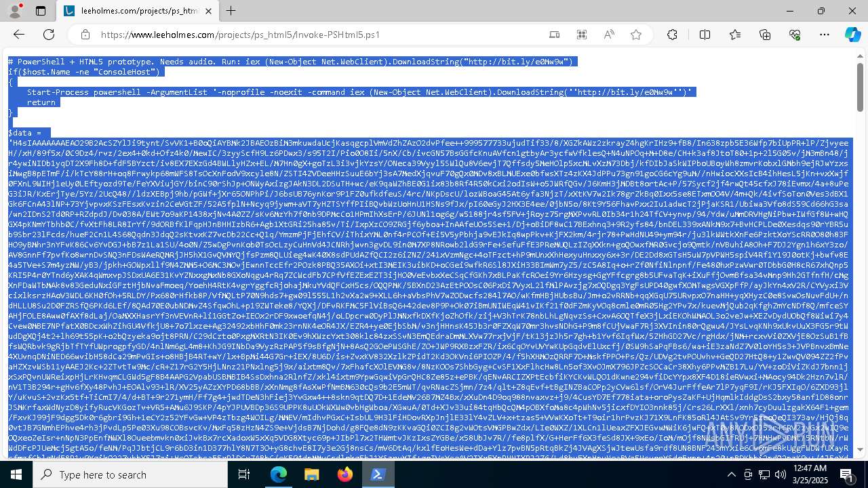
Task: Open Microsoft Edge from taskbar
Action: point(279,475)
